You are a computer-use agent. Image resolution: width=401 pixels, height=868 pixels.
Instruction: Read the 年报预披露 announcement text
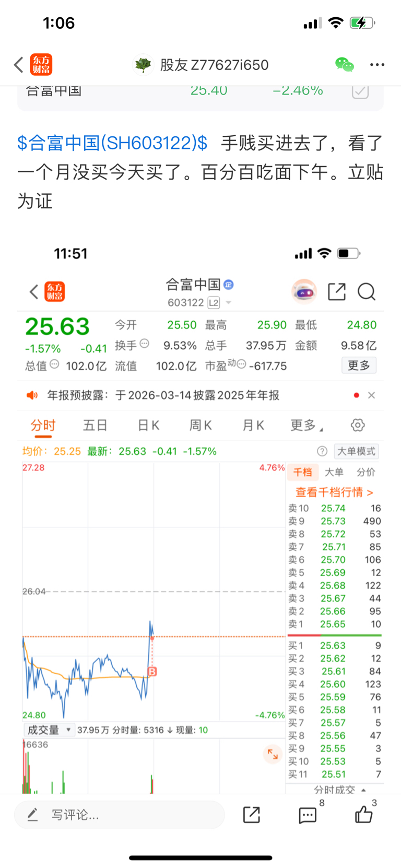click(163, 395)
